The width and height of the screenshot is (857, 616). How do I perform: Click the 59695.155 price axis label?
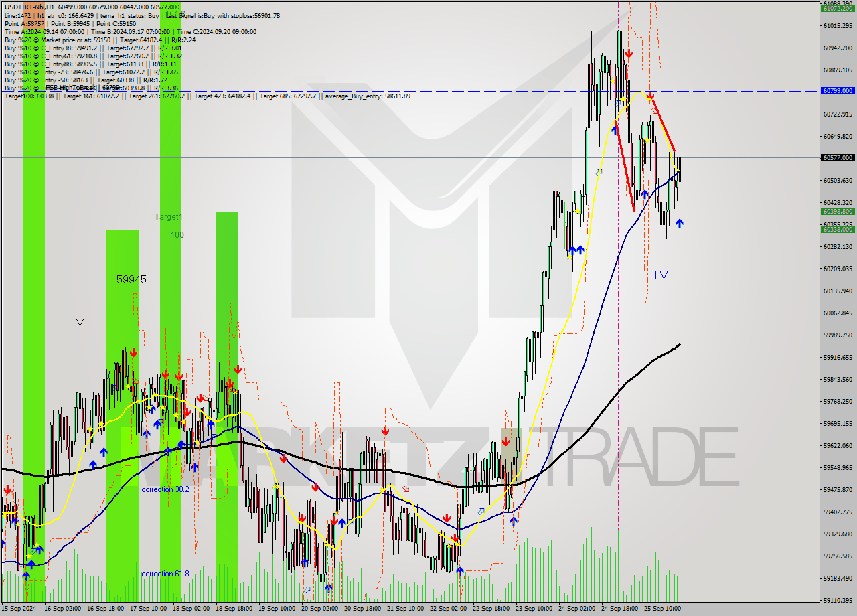click(x=838, y=424)
